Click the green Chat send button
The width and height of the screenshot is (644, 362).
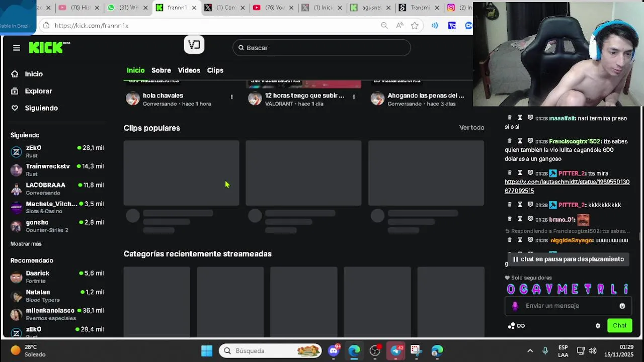tap(619, 326)
